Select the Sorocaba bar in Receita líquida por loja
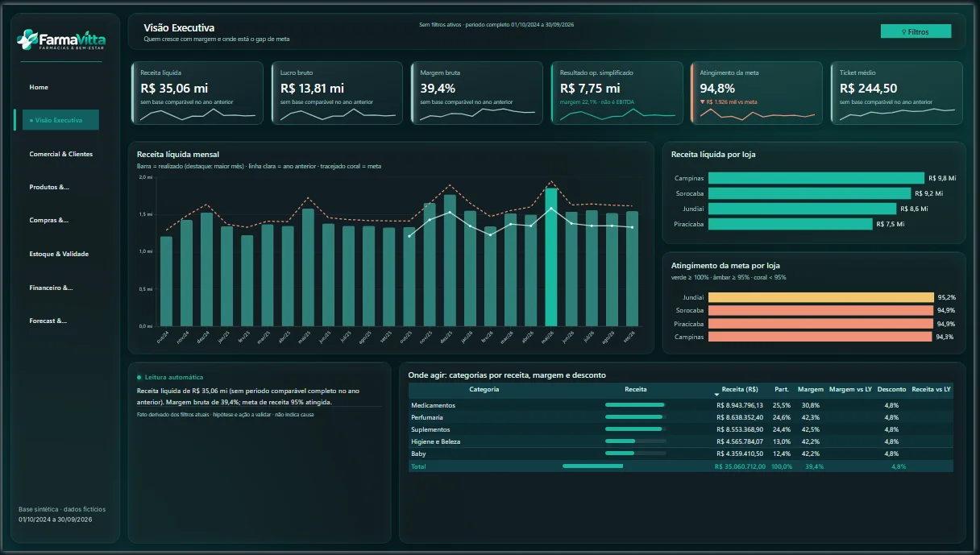Image resolution: width=980 pixels, height=555 pixels. point(810,193)
